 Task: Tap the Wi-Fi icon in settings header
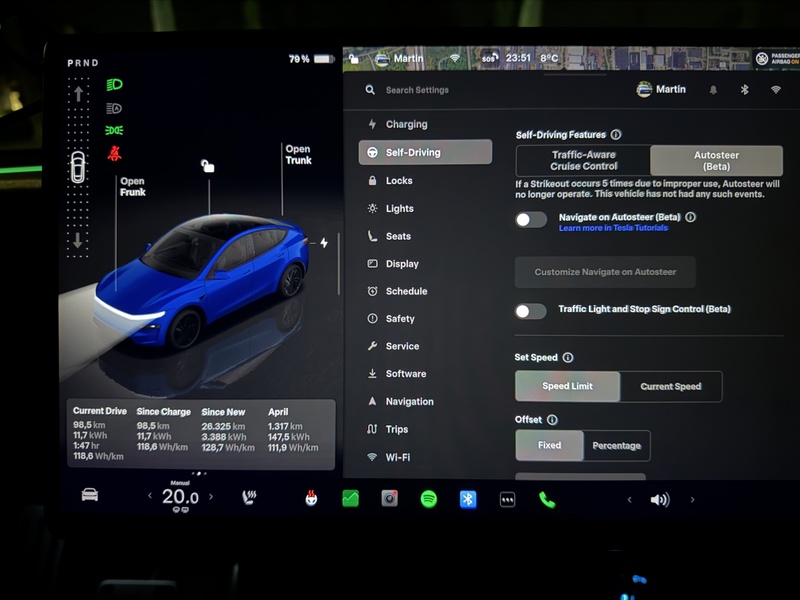click(776, 90)
